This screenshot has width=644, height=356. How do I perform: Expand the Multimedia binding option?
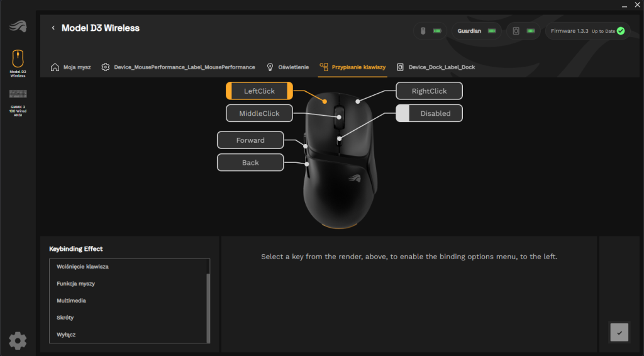coord(71,301)
